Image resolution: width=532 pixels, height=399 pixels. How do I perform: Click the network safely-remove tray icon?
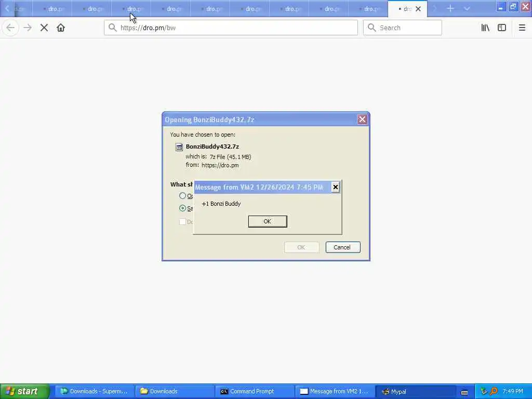pyautogui.click(x=483, y=391)
